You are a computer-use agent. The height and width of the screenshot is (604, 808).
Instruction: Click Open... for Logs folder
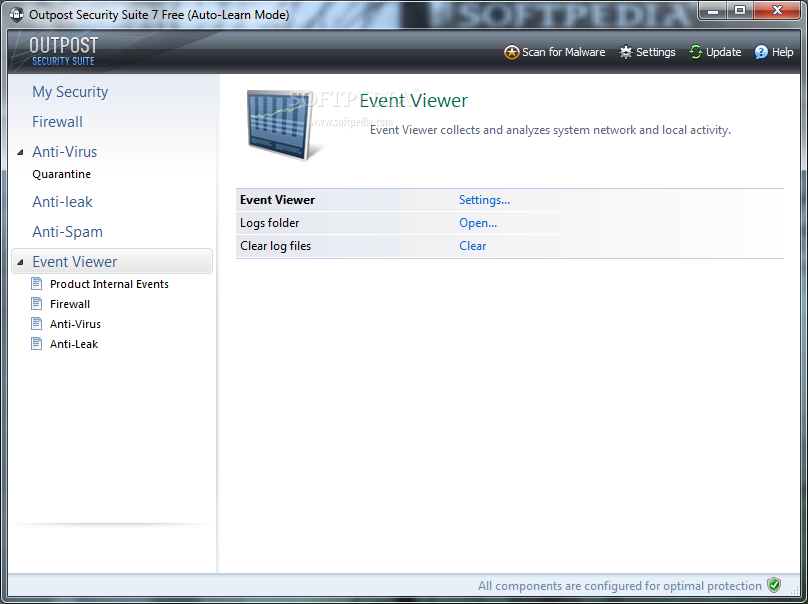(x=478, y=223)
